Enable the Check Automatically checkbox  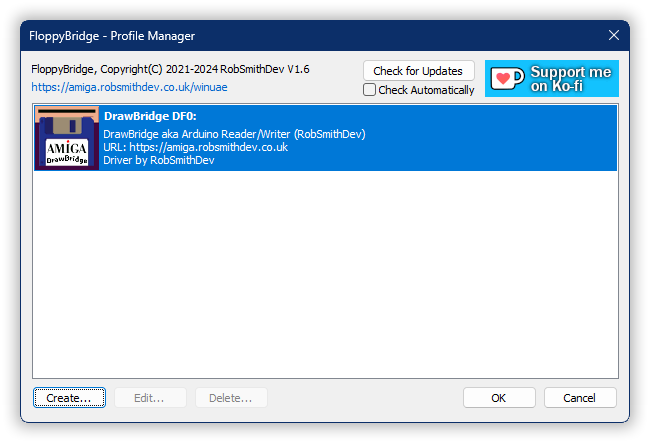pyautogui.click(x=369, y=90)
